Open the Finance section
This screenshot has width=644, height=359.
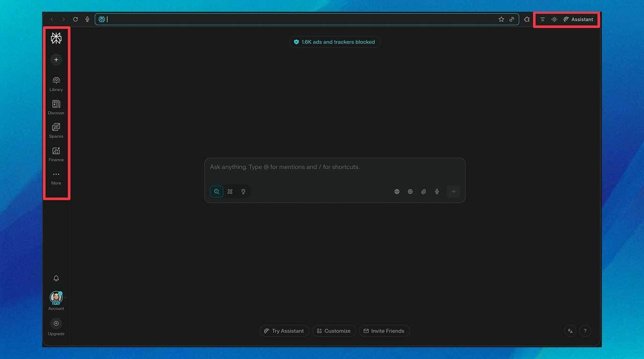(x=56, y=153)
